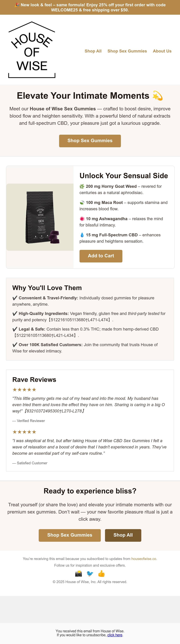Click the leaf icon next to Horny Goat Weed
180x644 pixels.
[82, 187]
